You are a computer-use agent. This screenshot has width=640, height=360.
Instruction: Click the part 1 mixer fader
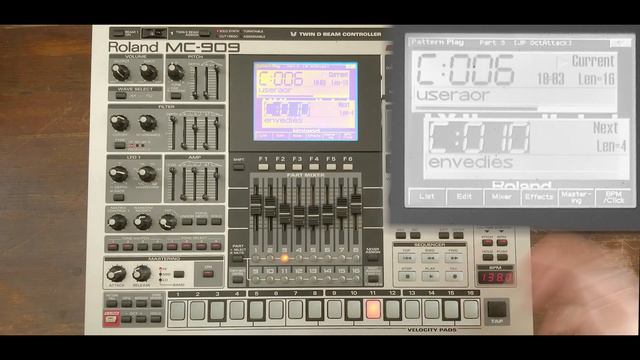[x=256, y=205]
